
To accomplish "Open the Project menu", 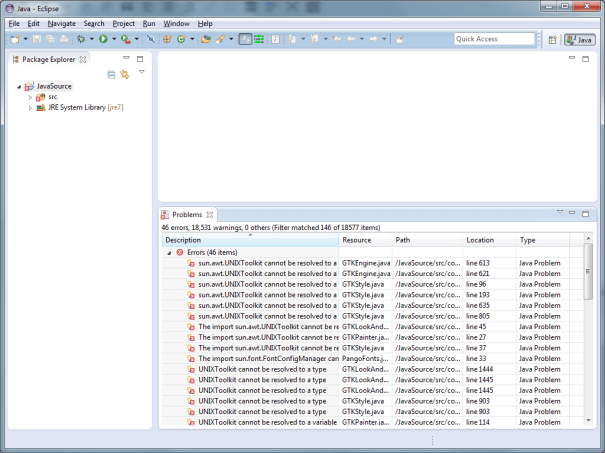I will 123,24.
